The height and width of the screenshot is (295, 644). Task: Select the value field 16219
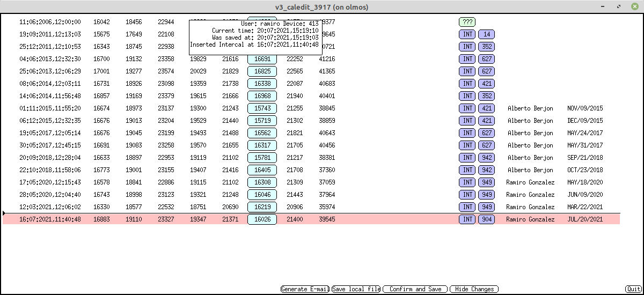click(x=262, y=207)
